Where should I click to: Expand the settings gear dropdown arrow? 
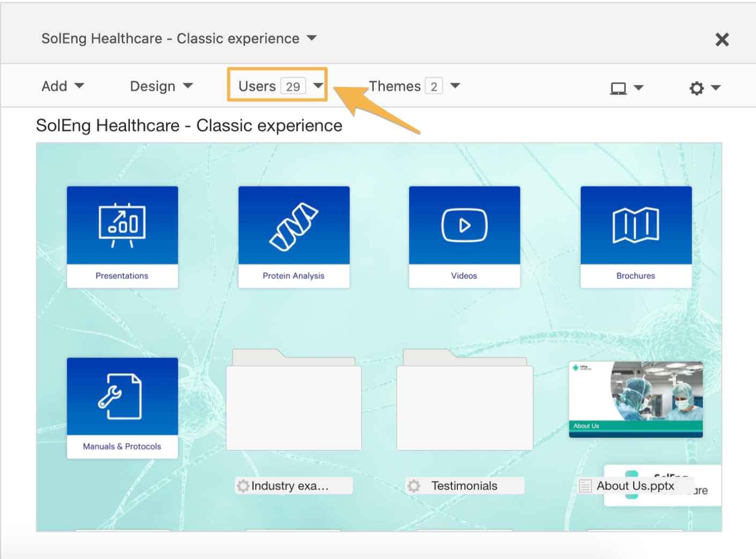click(716, 88)
